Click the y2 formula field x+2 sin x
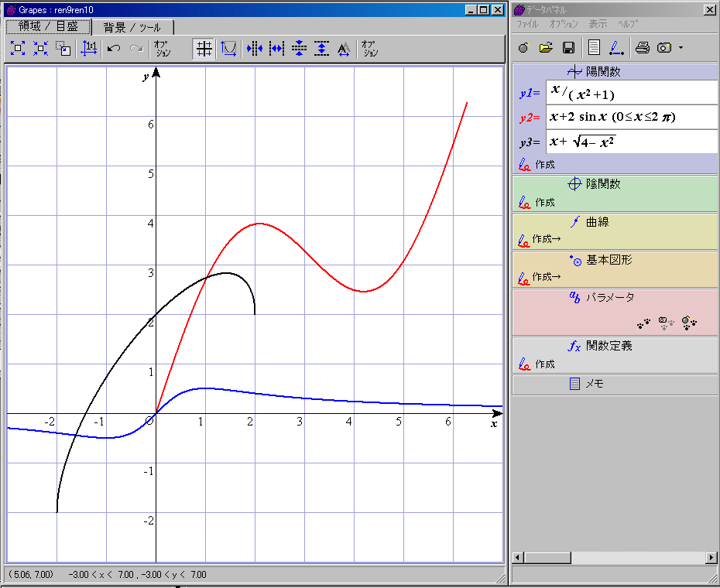This screenshot has height=588, width=720. (632, 117)
